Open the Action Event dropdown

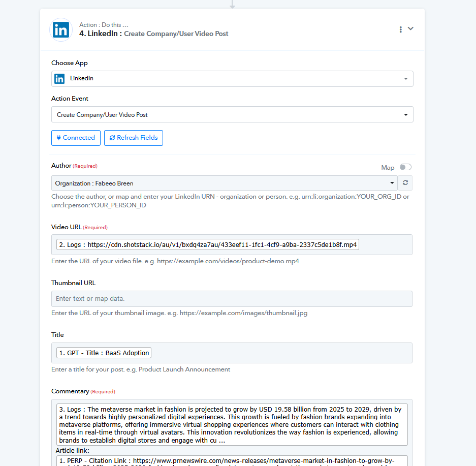coord(232,114)
